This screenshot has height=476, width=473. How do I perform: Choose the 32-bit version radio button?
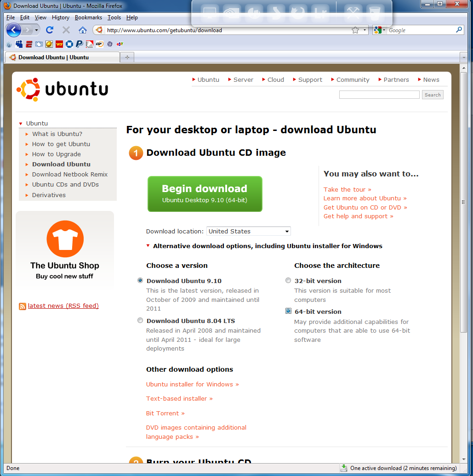click(x=288, y=280)
